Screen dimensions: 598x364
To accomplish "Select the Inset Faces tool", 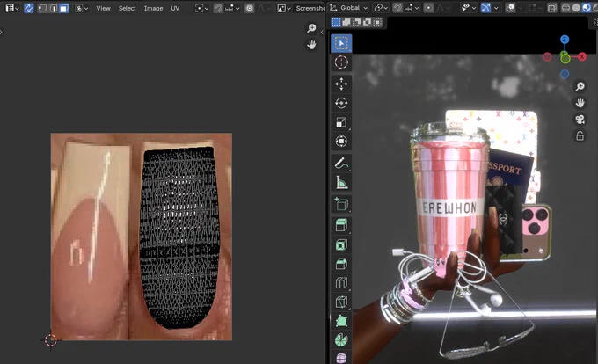I will pos(341,244).
